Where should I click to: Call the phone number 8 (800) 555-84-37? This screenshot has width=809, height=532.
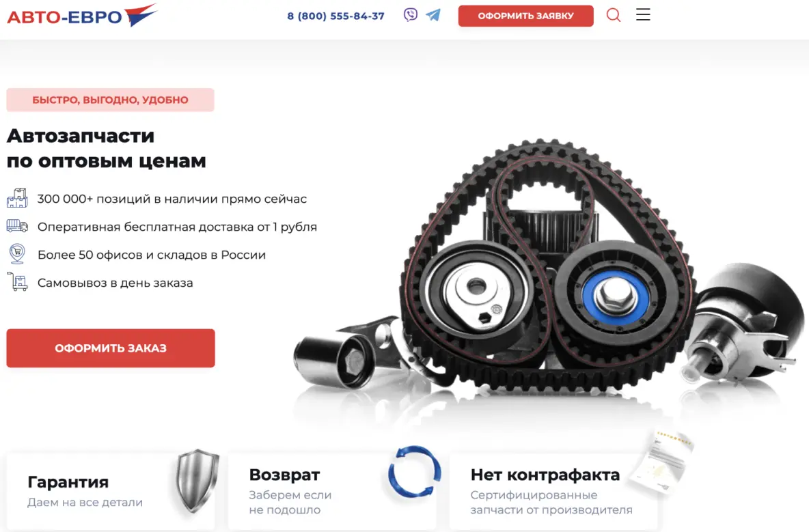pos(336,16)
